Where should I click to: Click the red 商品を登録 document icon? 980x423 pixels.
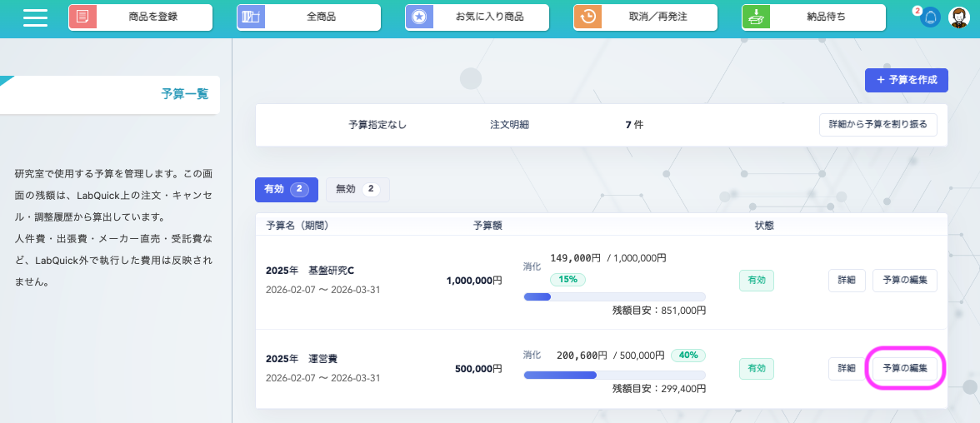point(83,17)
